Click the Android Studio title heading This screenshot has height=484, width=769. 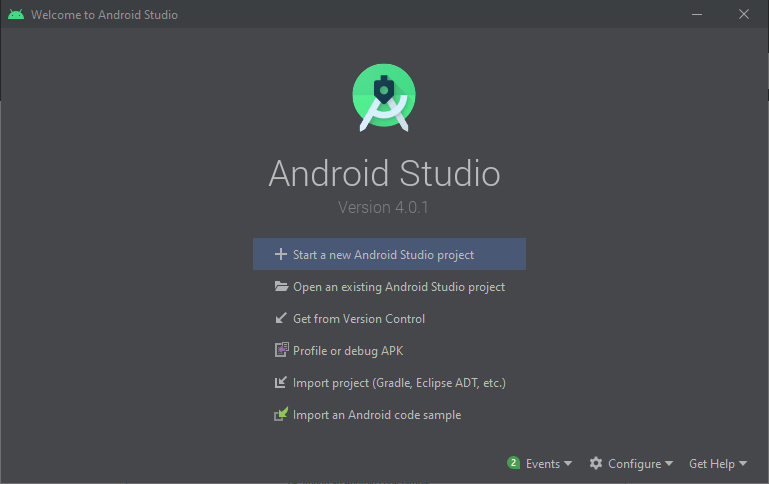(384, 173)
